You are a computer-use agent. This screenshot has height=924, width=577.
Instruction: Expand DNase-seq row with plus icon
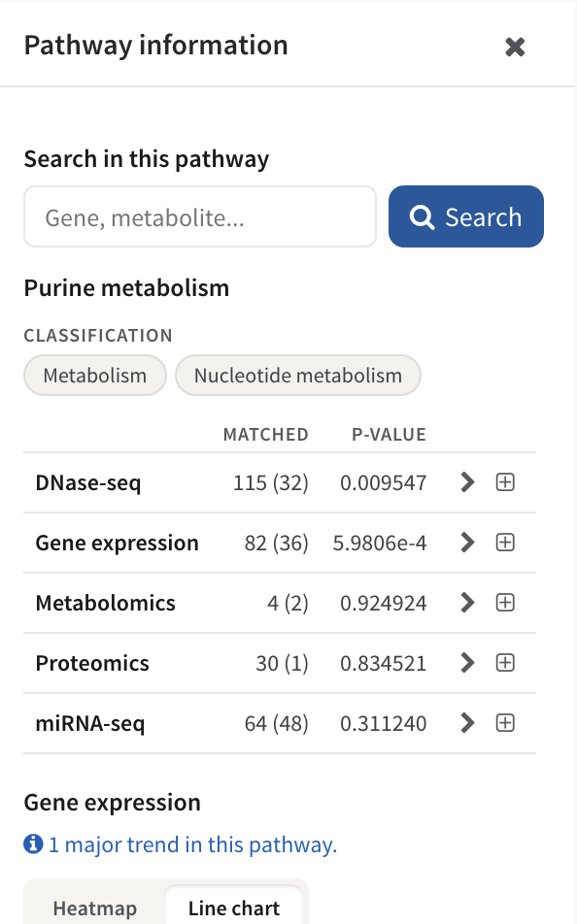coord(505,482)
